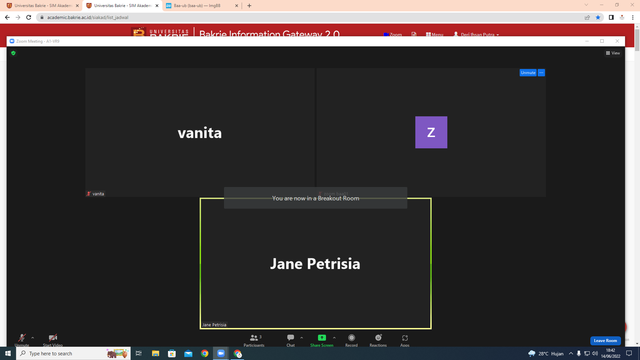Open more options button on Z participant tile
Image resolution: width=640 pixels, height=360 pixels.
(x=541, y=73)
